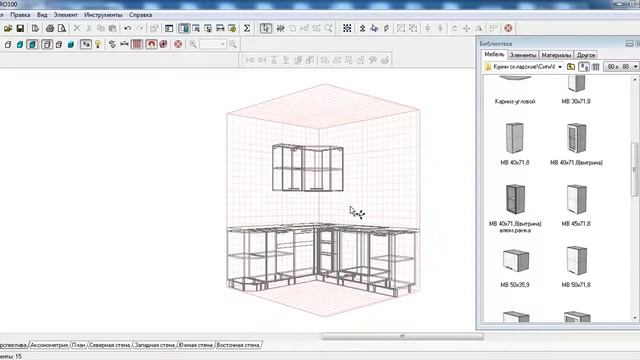Open the Правка menu
640x360 pixels.
click(20, 15)
